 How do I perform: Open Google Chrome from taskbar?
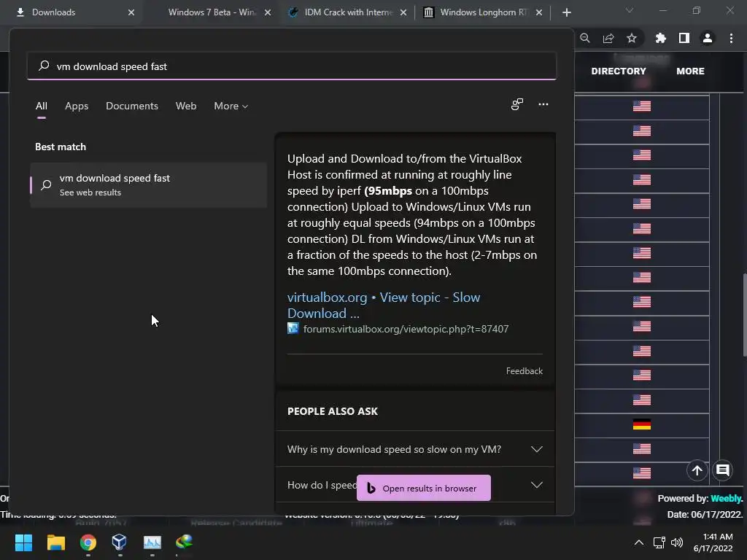88,542
